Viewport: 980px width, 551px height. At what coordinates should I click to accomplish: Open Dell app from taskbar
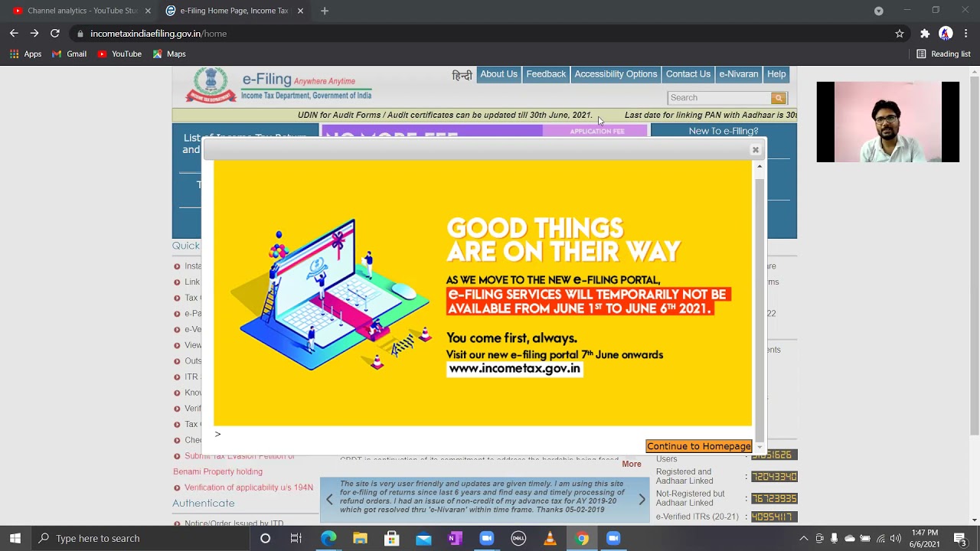[x=518, y=539]
